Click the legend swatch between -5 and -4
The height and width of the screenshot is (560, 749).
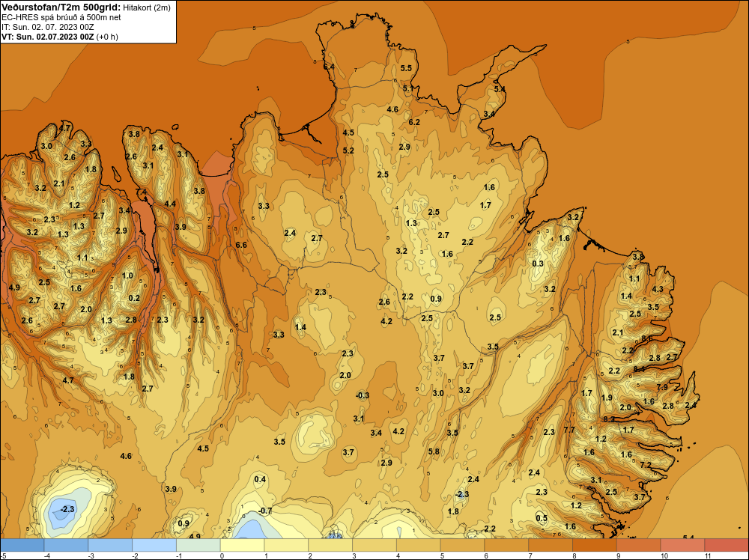22,545
